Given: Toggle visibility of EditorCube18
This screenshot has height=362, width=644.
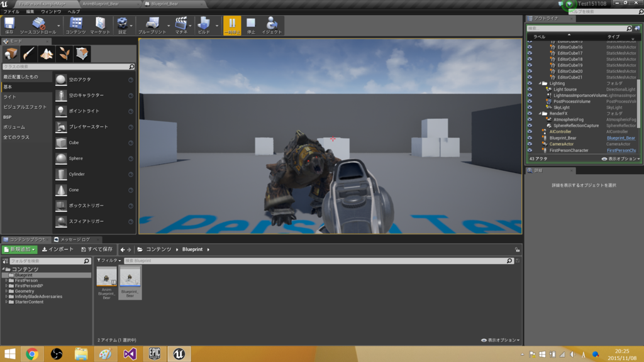Looking at the screenshot, I should tap(530, 59).
